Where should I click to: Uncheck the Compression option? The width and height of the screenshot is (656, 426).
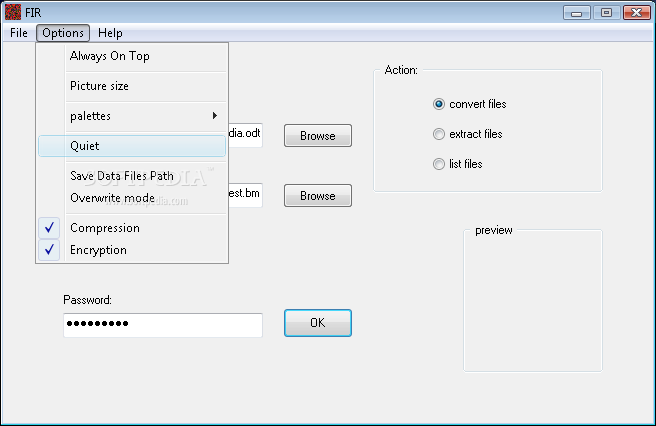105,228
